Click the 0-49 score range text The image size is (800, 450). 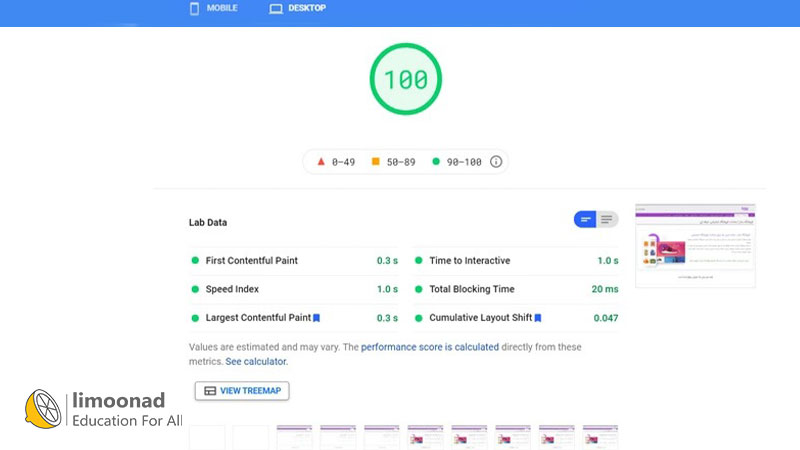[x=343, y=162]
